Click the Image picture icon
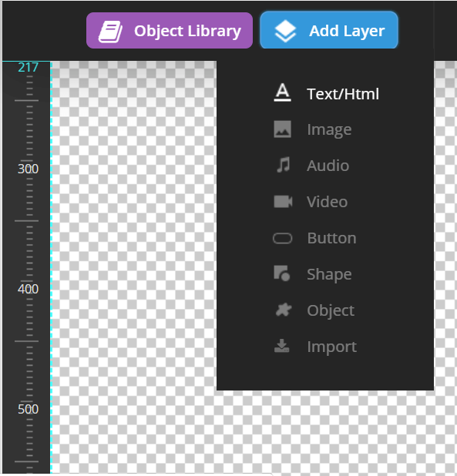The width and height of the screenshot is (457, 476). tap(282, 129)
